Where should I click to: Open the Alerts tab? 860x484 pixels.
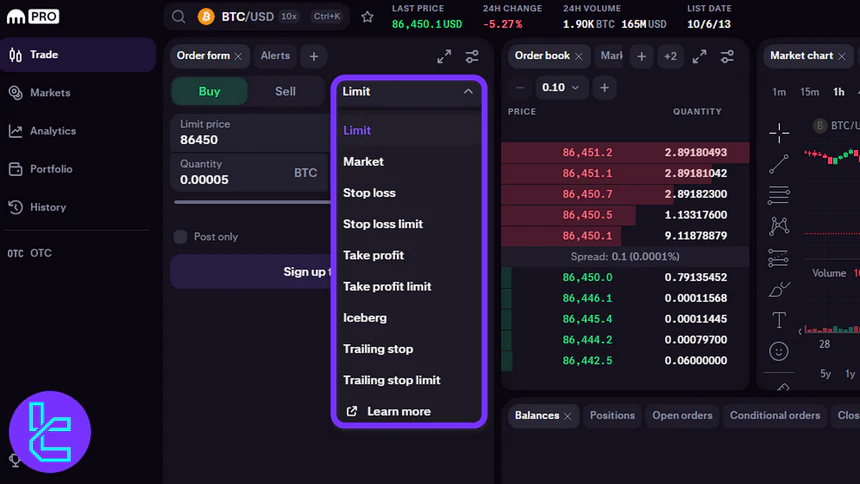pos(275,56)
